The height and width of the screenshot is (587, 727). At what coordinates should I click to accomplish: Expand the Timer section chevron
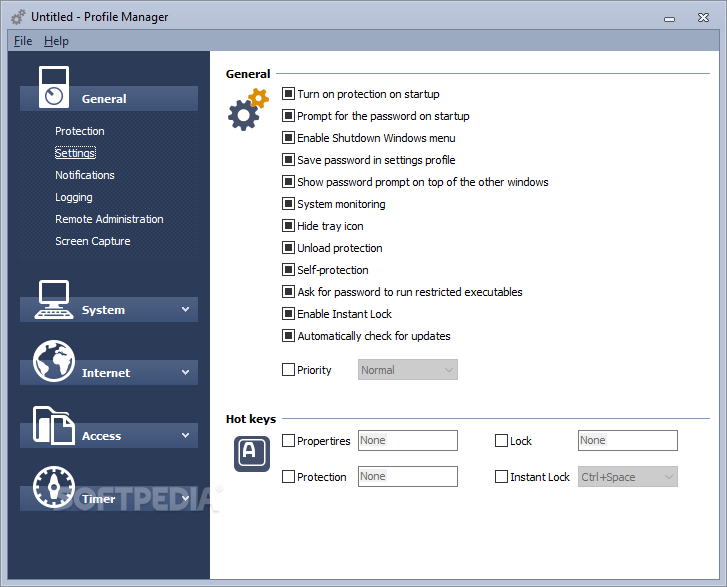[x=185, y=498]
